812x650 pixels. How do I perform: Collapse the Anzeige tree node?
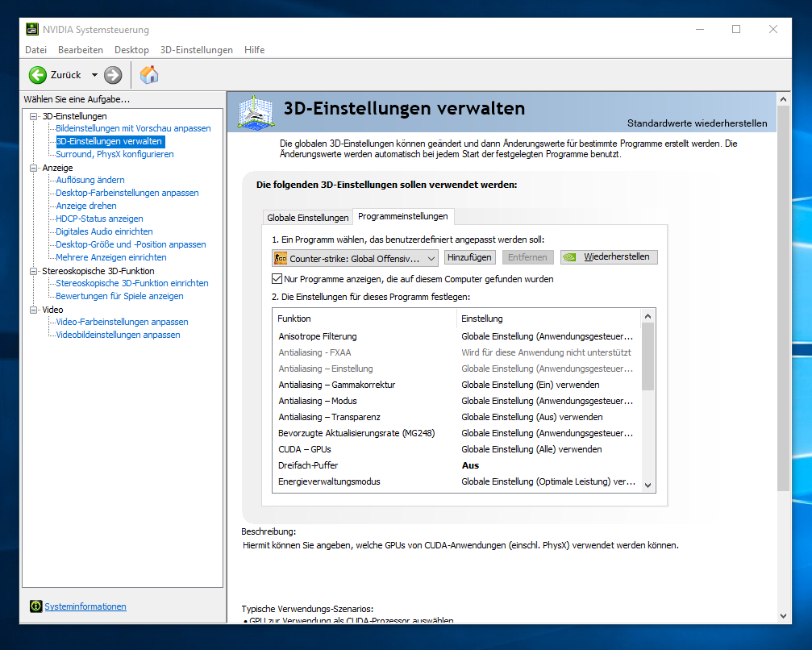pyautogui.click(x=34, y=168)
